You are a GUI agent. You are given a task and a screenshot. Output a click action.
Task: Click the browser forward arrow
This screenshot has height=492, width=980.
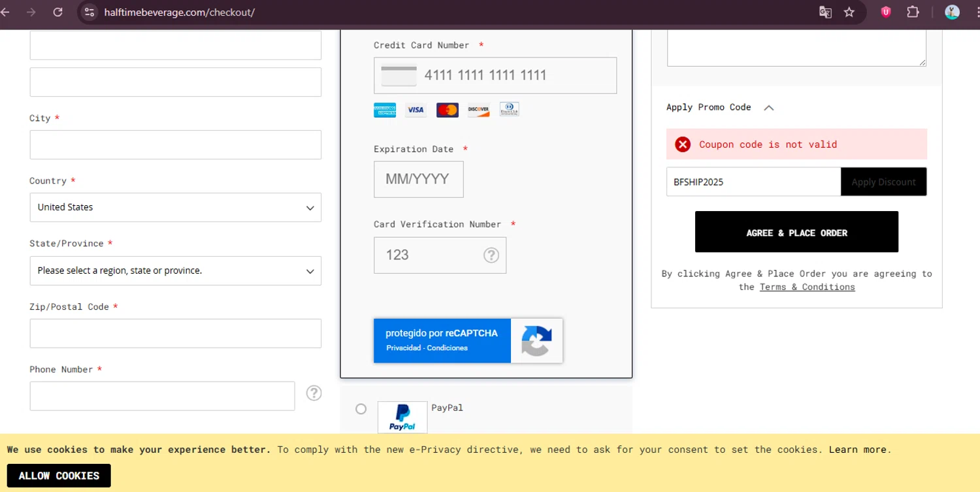tap(31, 12)
